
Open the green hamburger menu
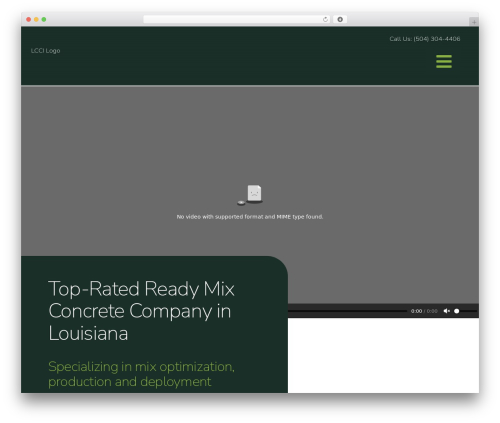[x=444, y=62]
